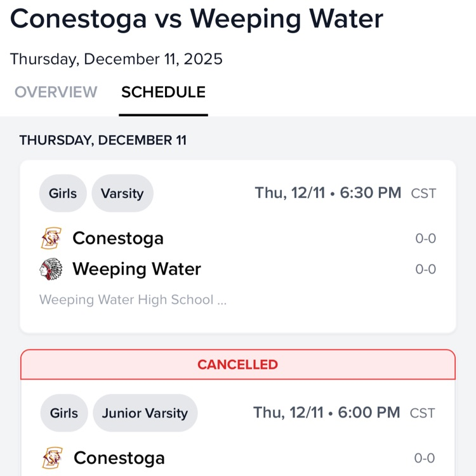Open the Weeping Water team name

point(136,269)
